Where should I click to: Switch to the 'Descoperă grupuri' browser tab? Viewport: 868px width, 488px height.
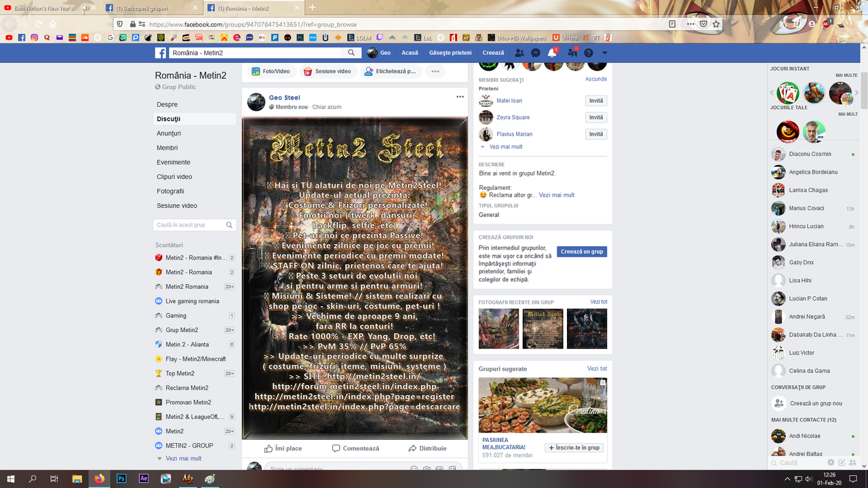(151, 7)
